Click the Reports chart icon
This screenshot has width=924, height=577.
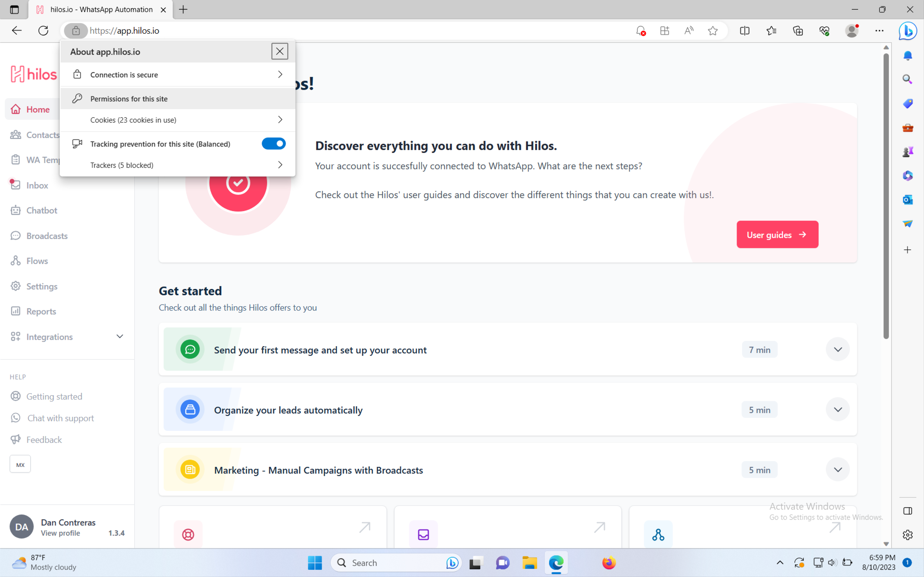pos(15,311)
